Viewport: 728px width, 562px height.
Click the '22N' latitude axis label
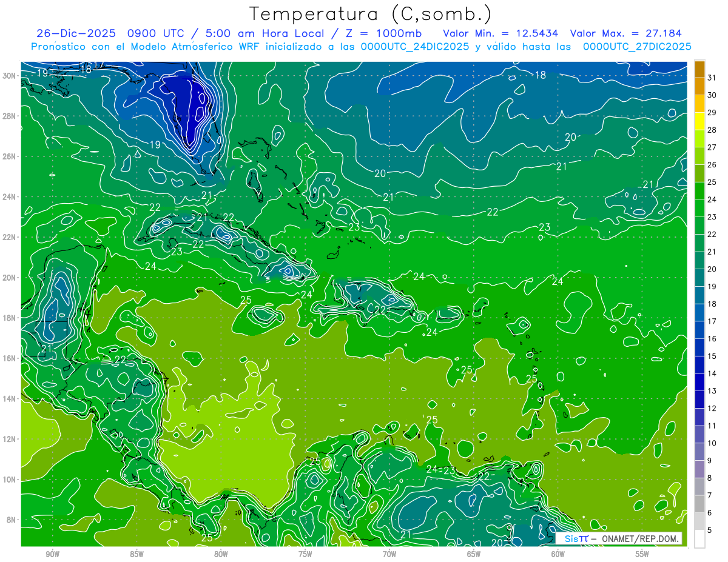[x=9, y=237]
